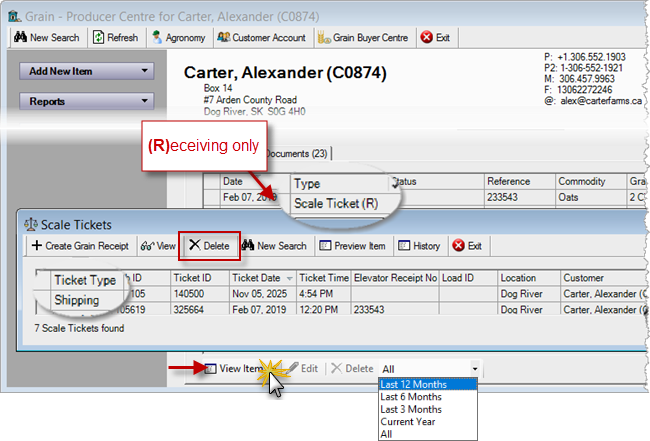
Task: Click the Ticket Type column header
Action: [x=85, y=280]
